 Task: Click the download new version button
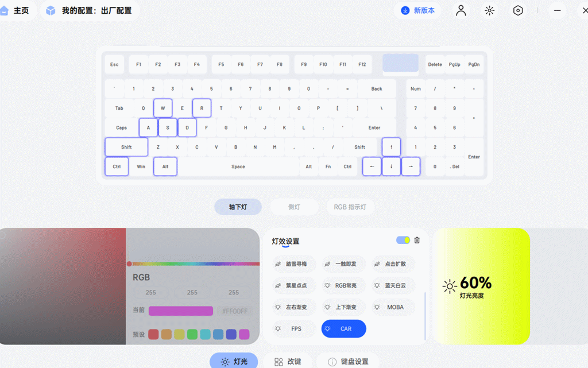[x=417, y=10]
